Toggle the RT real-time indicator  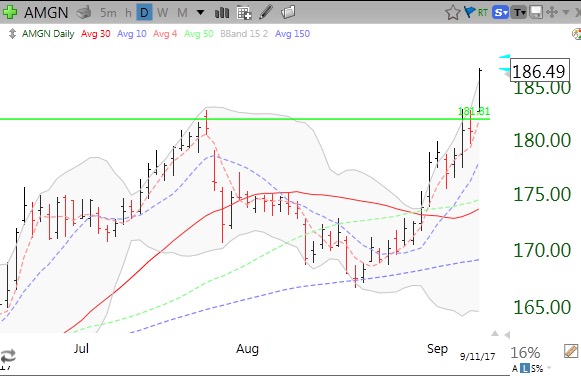(x=482, y=13)
